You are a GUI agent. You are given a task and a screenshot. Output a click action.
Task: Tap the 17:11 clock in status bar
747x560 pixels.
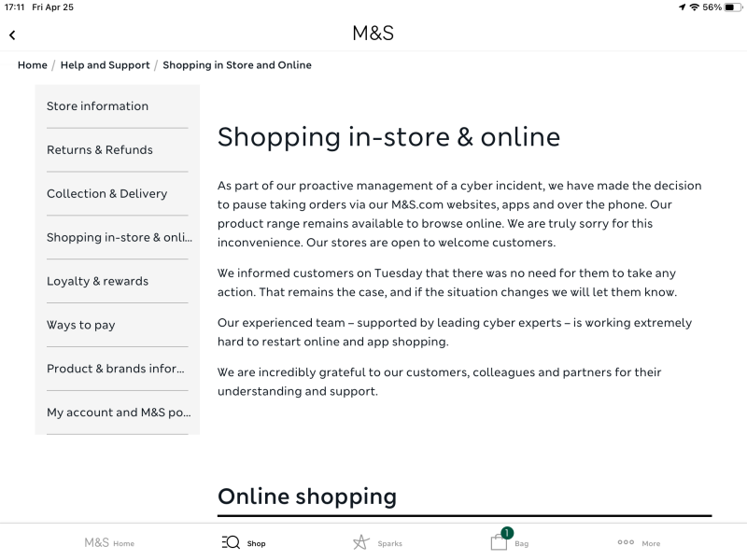click(x=14, y=7)
